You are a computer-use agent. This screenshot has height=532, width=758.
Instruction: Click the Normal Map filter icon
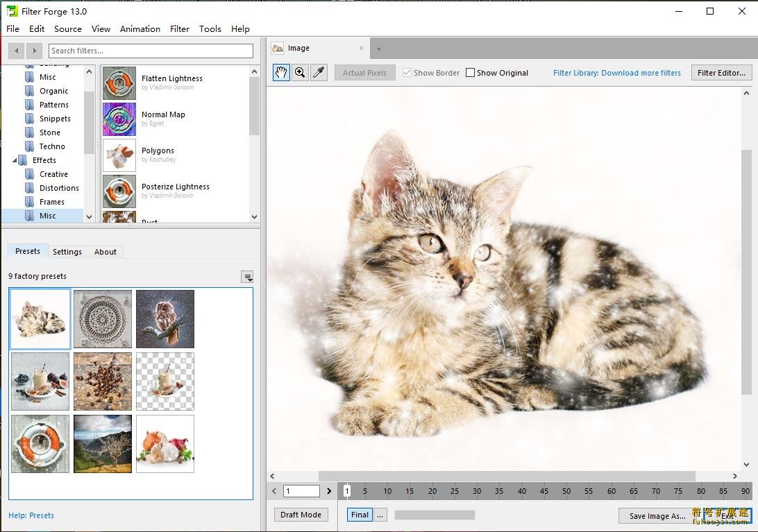(119, 119)
